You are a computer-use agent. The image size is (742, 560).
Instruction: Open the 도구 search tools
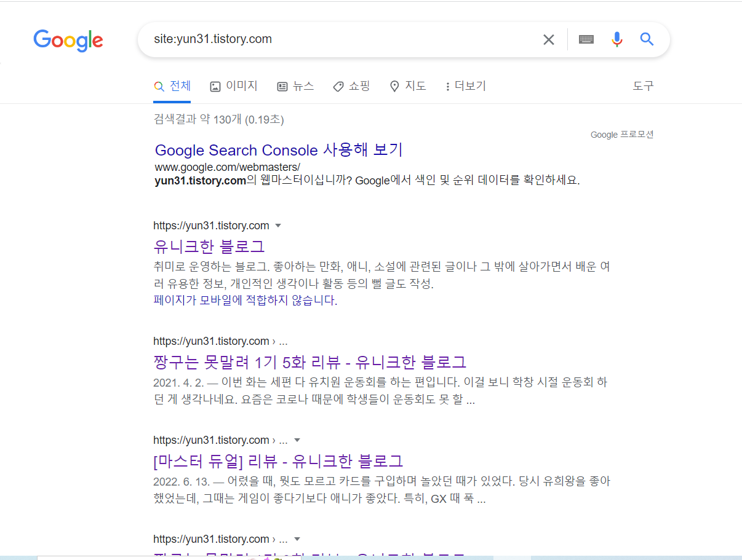coord(644,86)
